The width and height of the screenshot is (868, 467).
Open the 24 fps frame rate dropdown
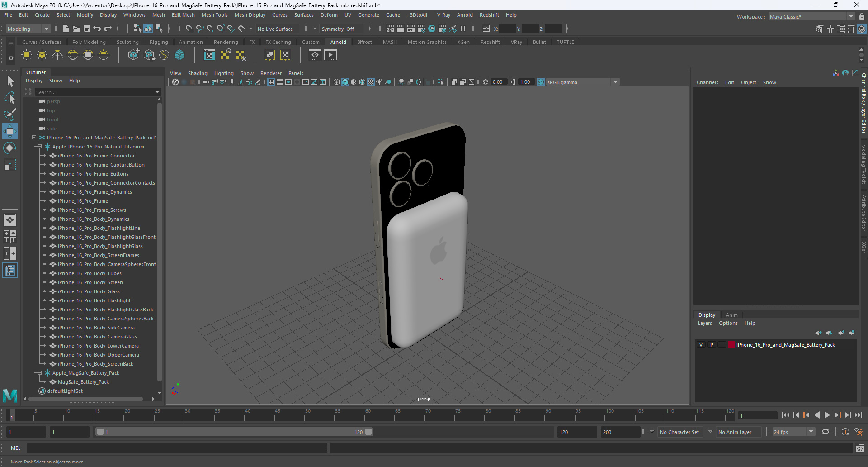793,432
